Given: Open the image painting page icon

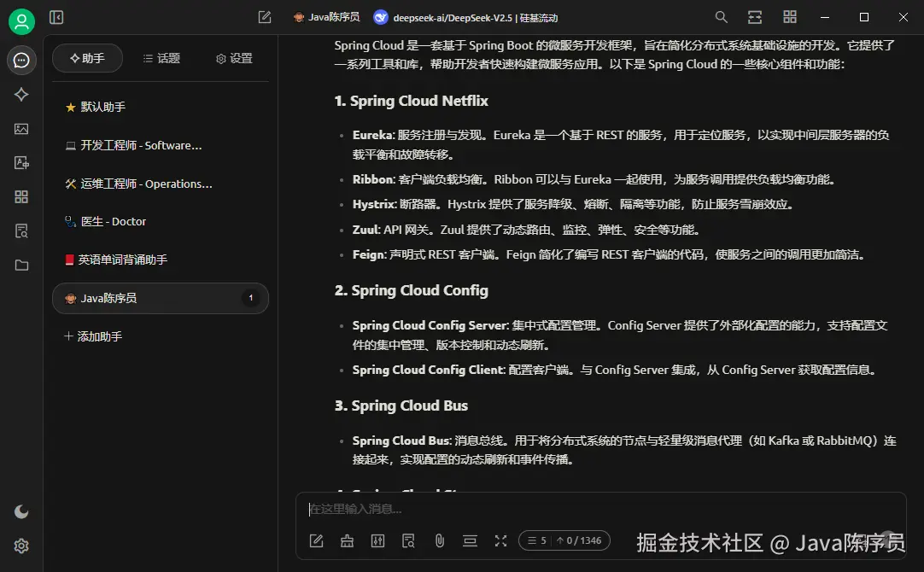Looking at the screenshot, I should 21,128.
